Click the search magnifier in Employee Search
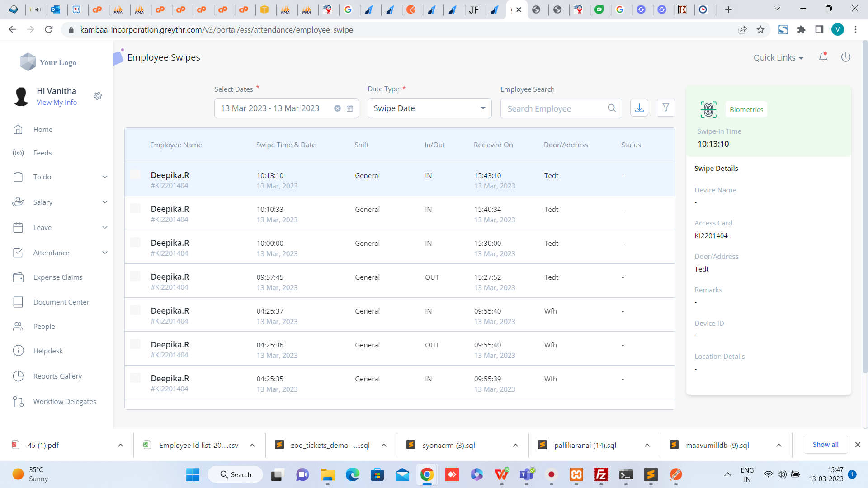Viewport: 868px width, 488px height. click(x=612, y=108)
